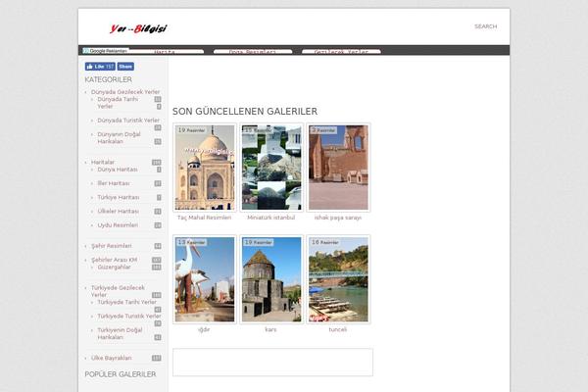
Task: Open Dünyada Gezilecek Yerler category
Action: tap(125, 92)
